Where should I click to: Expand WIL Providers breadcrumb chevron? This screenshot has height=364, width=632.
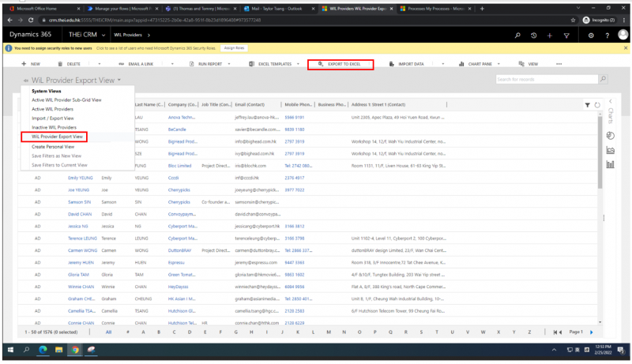pyautogui.click(x=149, y=35)
